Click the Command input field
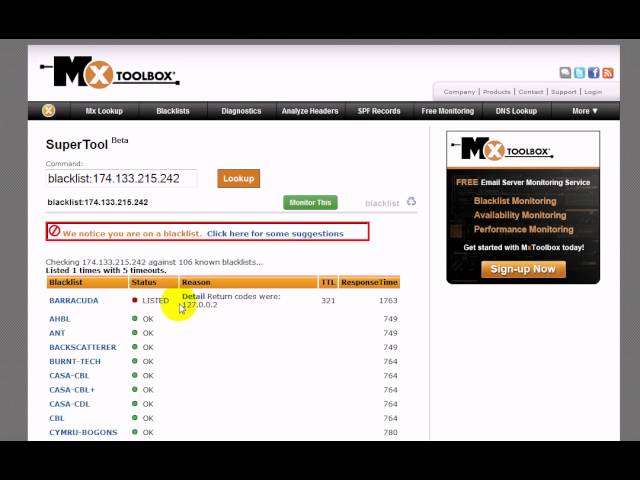This screenshot has width=640, height=480. tap(122, 178)
